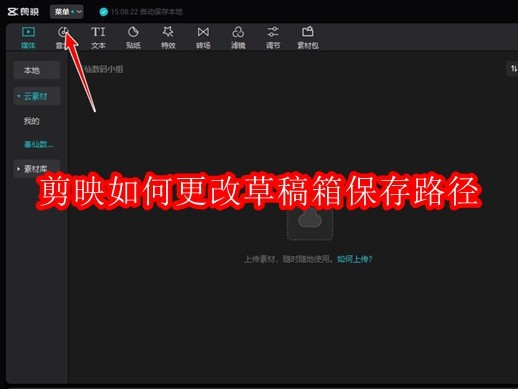Image resolution: width=518 pixels, height=389 pixels.
Task: Select 我的 under cloud materials
Action: coord(31,121)
